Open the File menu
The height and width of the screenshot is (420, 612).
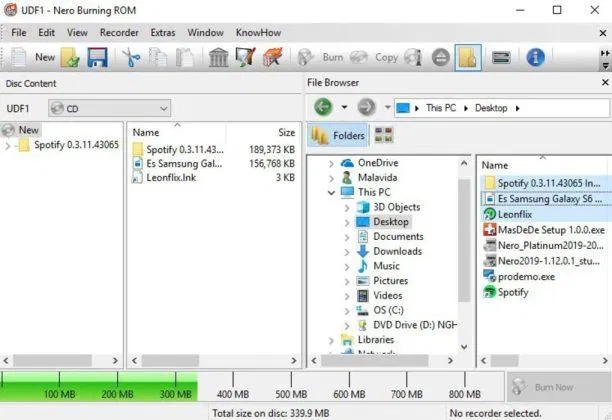click(x=19, y=33)
